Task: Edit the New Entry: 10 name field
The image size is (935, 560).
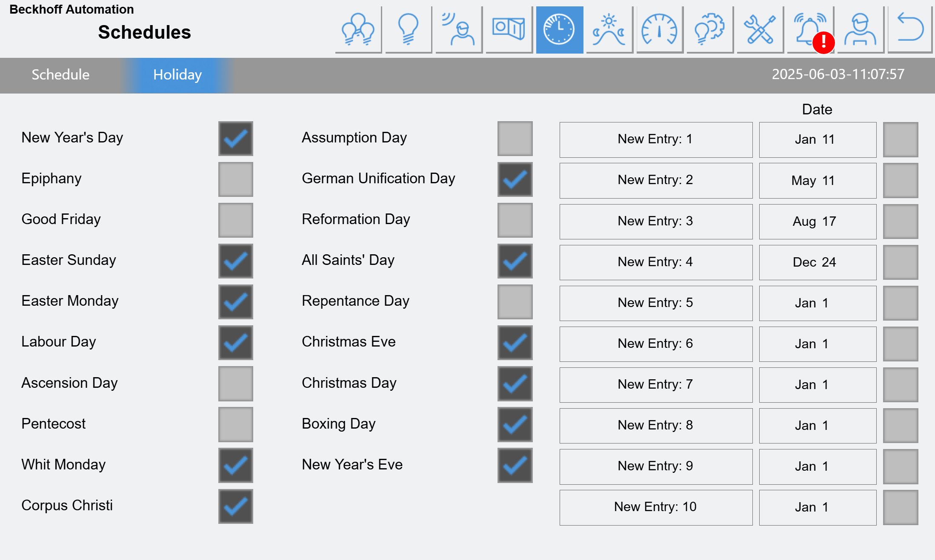Action: point(656,507)
